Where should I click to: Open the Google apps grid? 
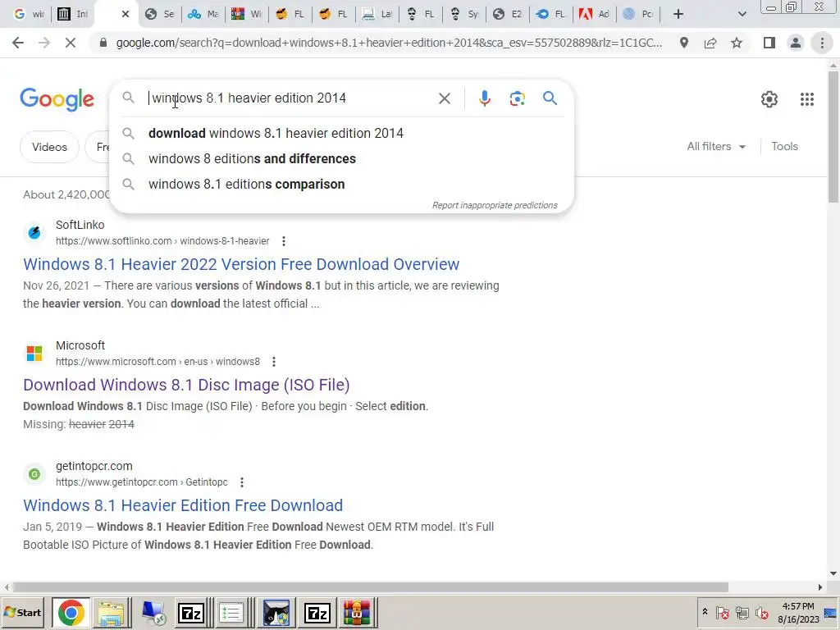point(807,99)
